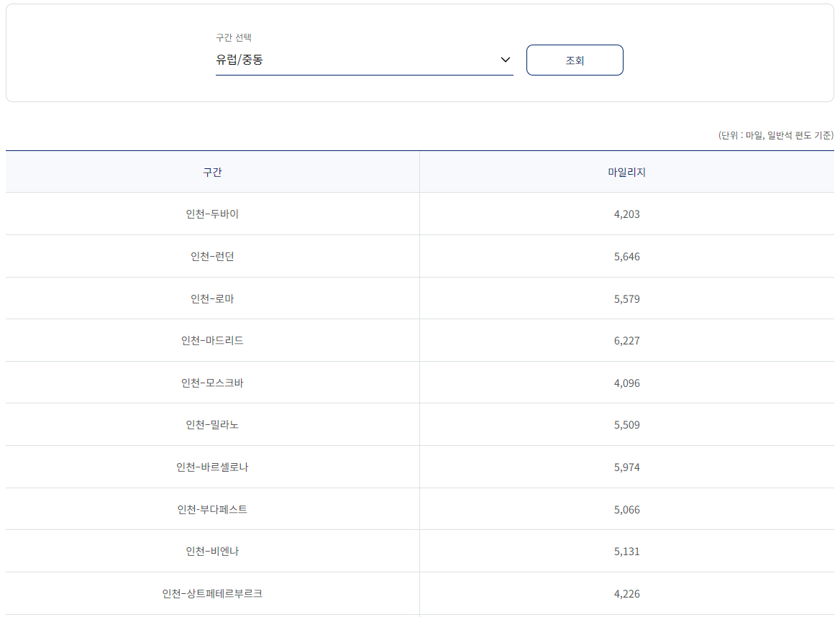The height and width of the screenshot is (617, 840).
Task: Click the 인천-비엔나 route cell
Action: pyautogui.click(x=213, y=551)
